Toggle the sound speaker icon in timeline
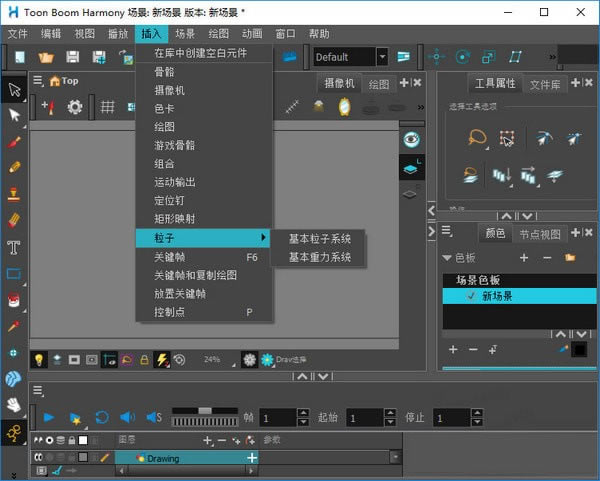The image size is (600, 481). click(x=127, y=417)
